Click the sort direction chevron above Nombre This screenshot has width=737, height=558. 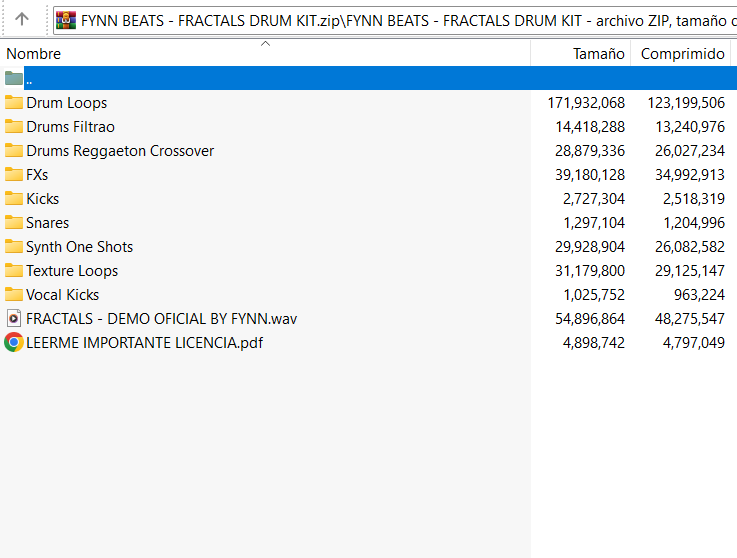pyautogui.click(x=265, y=44)
